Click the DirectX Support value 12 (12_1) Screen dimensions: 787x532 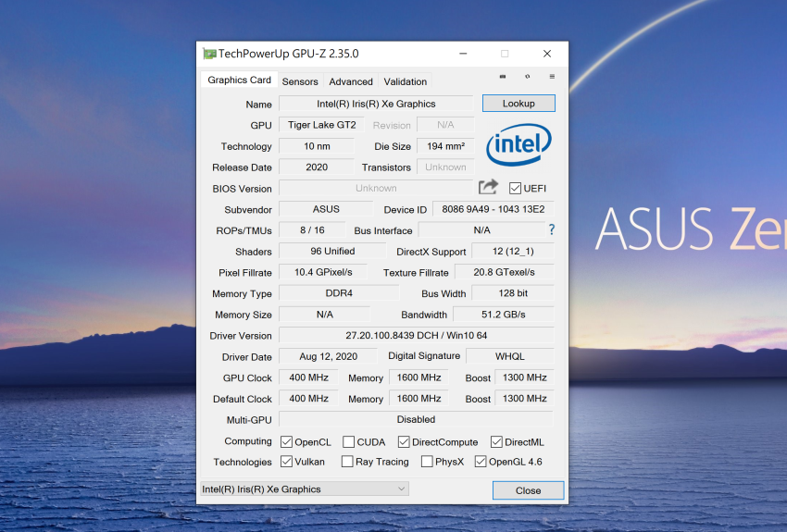513,252
